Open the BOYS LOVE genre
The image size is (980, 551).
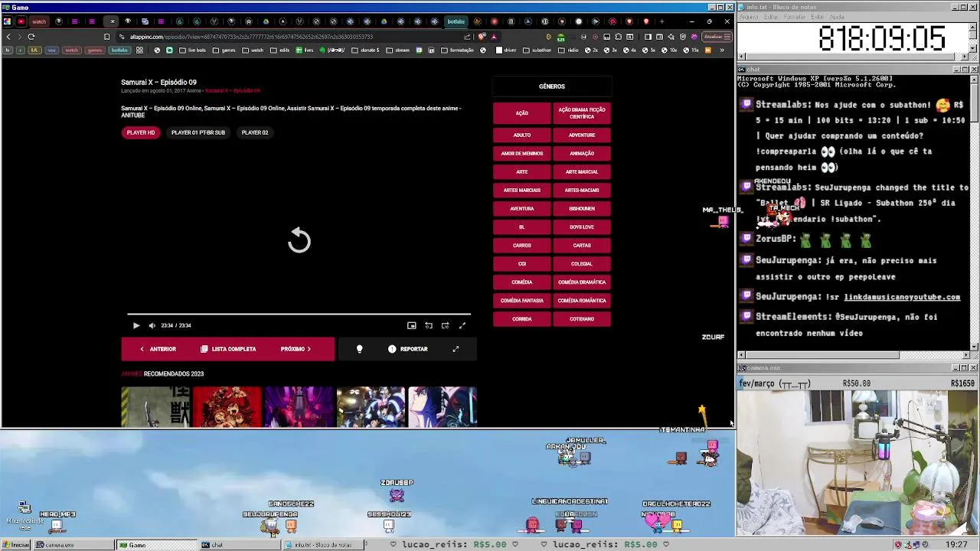point(582,227)
